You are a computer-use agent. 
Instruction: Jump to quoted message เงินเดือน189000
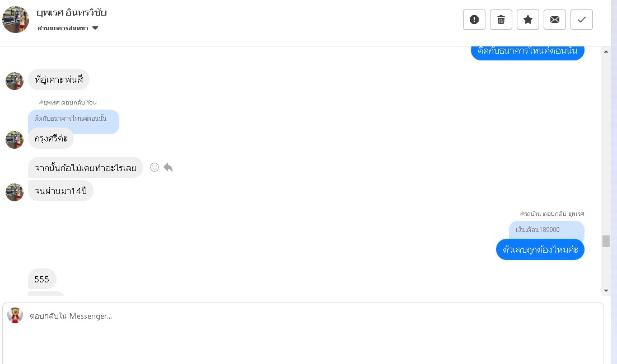(546, 230)
